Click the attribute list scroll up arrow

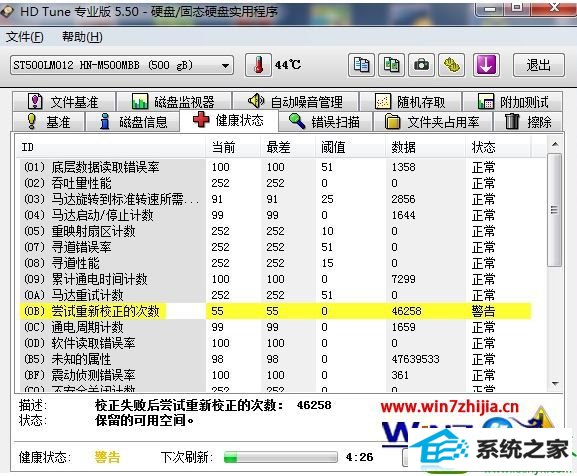pyautogui.click(x=555, y=145)
